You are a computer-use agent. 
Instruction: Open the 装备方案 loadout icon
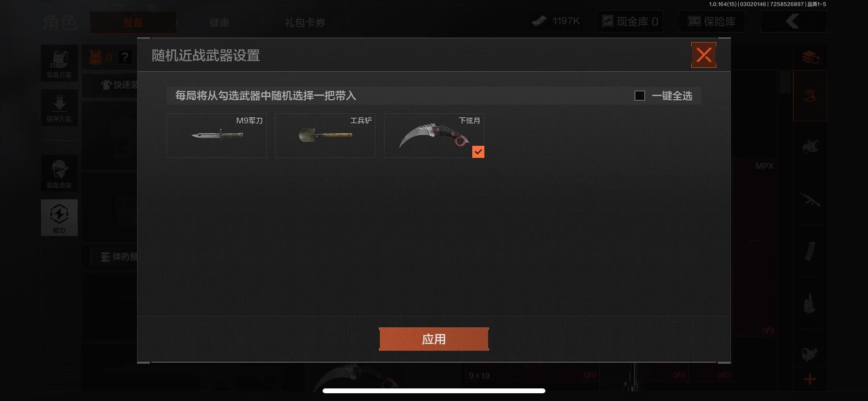pyautogui.click(x=59, y=63)
